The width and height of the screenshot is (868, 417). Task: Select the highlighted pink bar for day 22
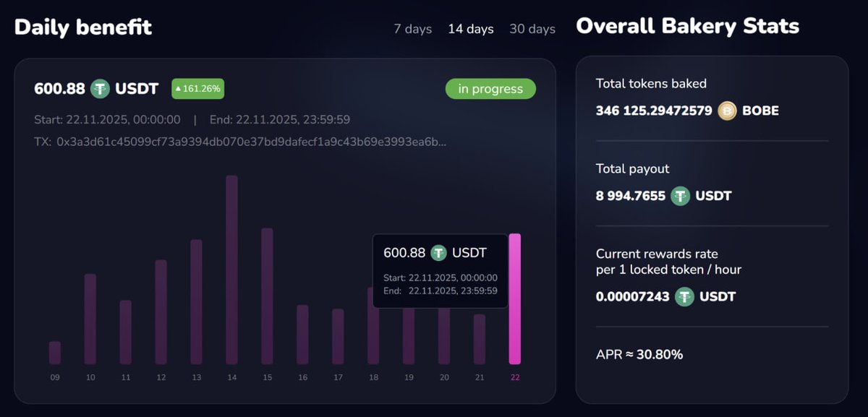point(514,296)
